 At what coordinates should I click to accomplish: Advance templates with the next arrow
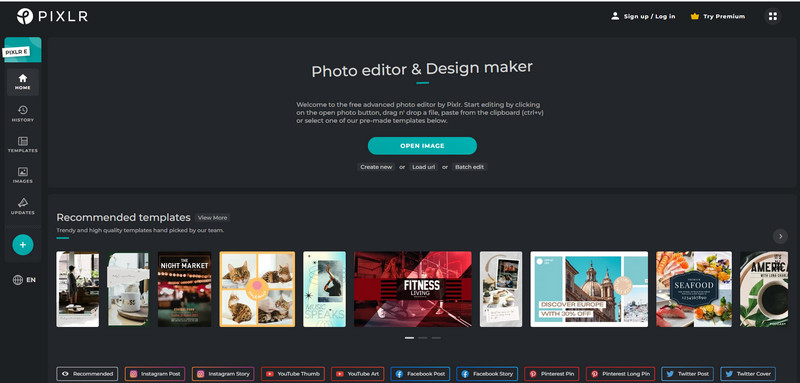pyautogui.click(x=780, y=236)
